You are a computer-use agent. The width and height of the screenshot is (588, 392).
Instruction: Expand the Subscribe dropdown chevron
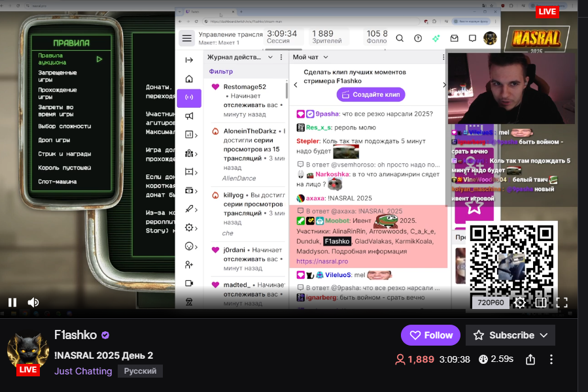(544, 335)
